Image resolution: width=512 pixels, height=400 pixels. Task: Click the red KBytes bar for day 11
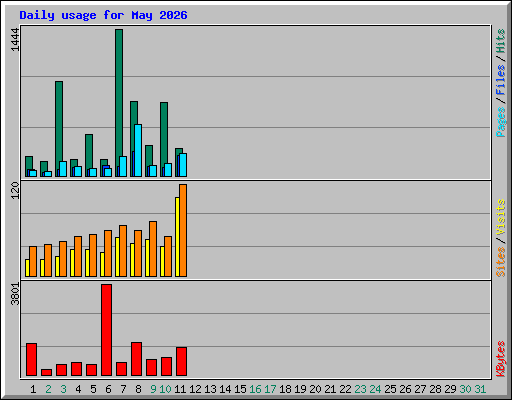(181, 361)
